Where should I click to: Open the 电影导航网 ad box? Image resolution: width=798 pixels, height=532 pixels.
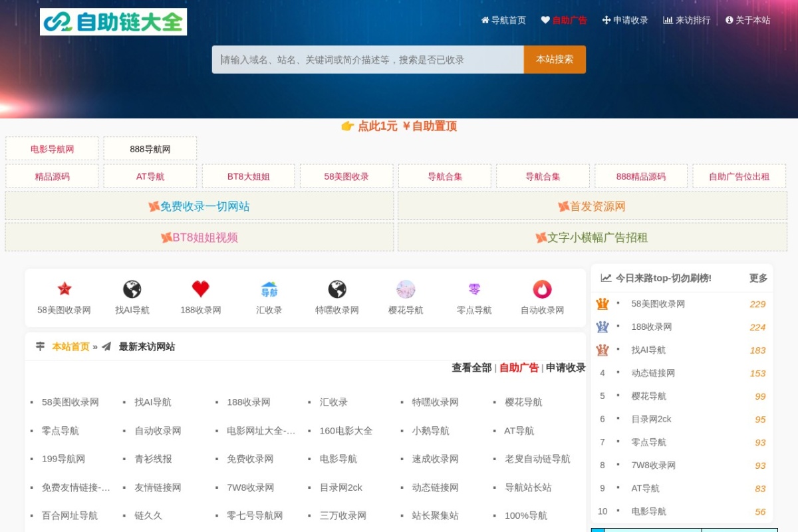[x=52, y=149]
